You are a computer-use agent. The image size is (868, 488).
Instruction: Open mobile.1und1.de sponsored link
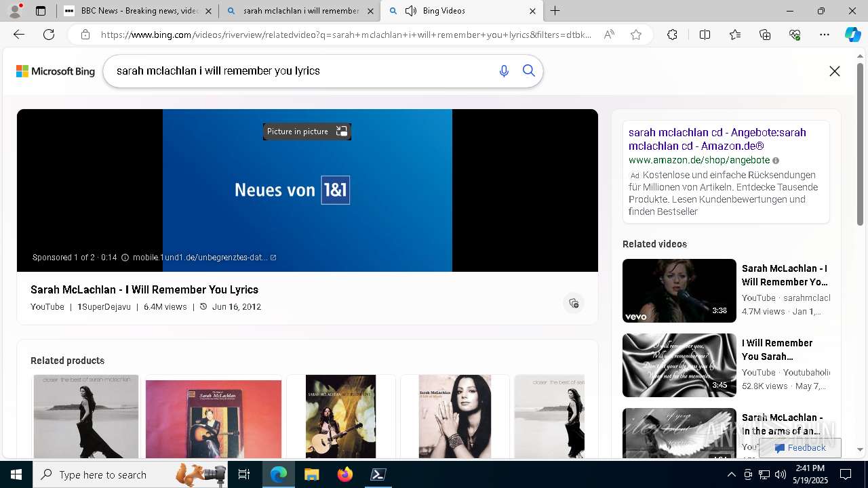pyautogui.click(x=204, y=258)
